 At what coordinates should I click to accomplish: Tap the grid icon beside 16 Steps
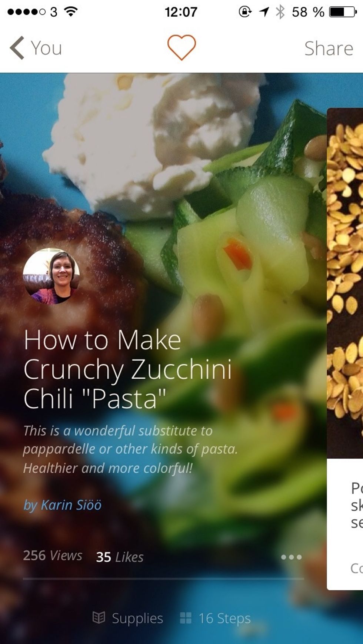(x=186, y=618)
